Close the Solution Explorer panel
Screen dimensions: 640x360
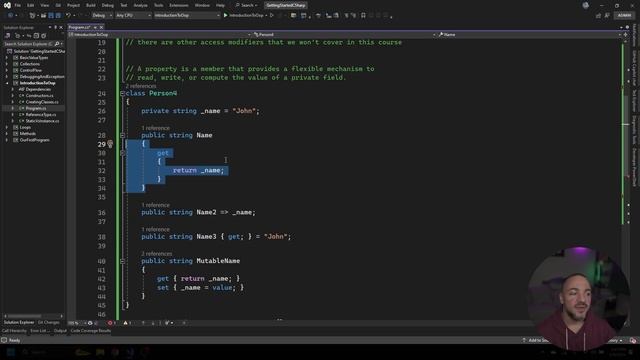tap(61, 27)
